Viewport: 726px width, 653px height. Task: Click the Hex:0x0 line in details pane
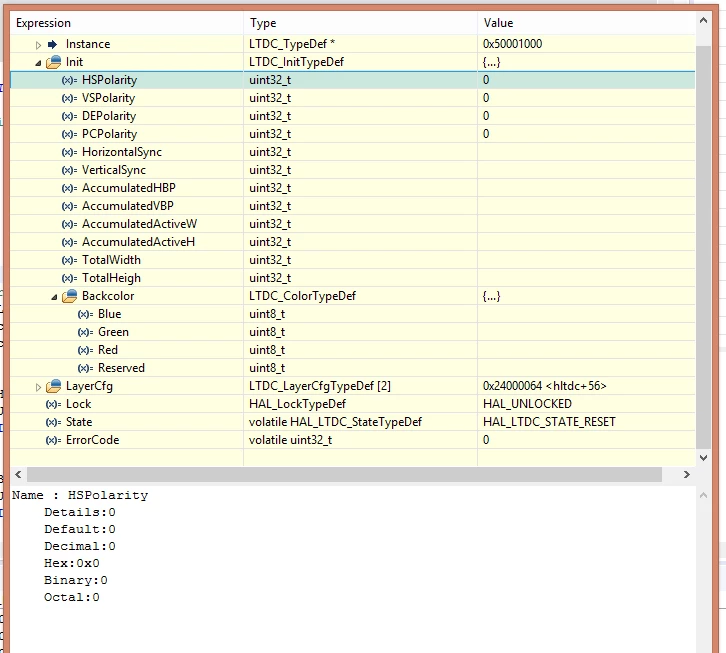click(x=72, y=563)
